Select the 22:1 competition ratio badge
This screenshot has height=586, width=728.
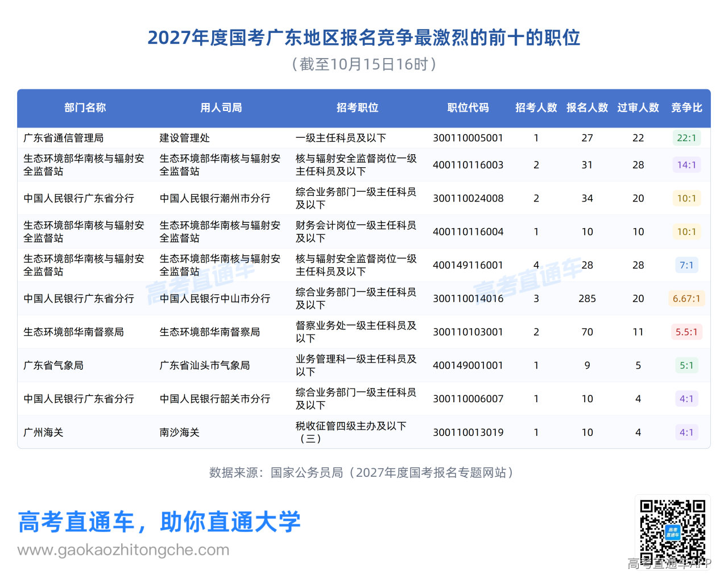click(x=686, y=138)
